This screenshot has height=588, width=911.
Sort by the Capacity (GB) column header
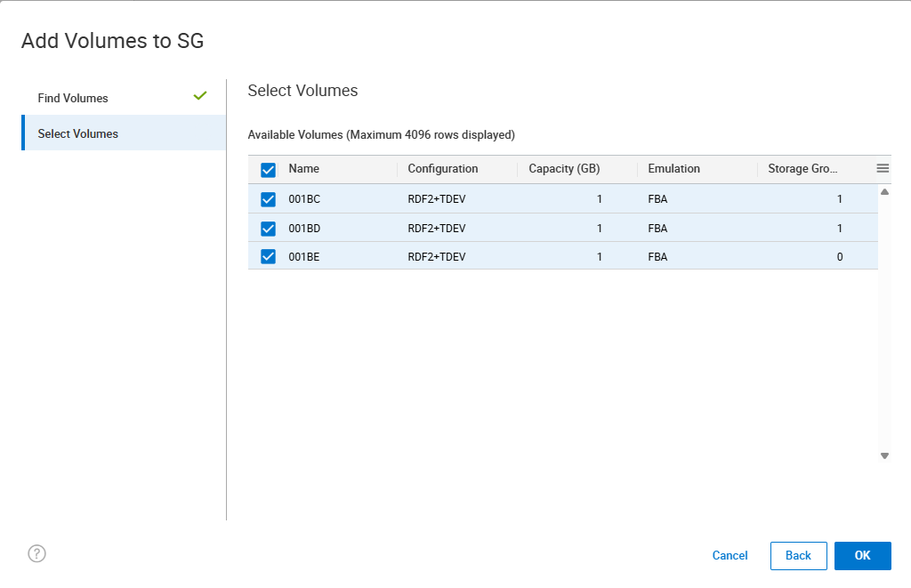(x=564, y=169)
